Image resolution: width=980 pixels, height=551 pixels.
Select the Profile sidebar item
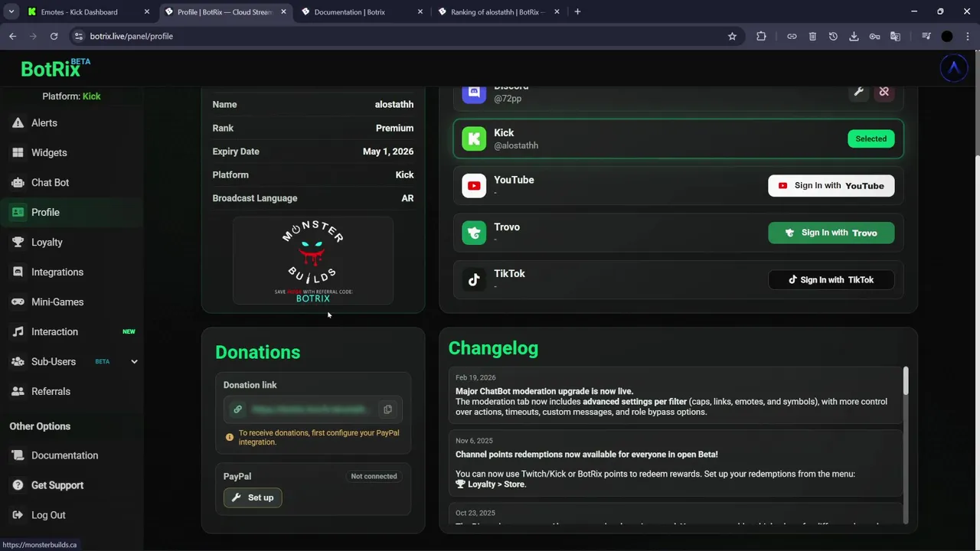pos(71,212)
